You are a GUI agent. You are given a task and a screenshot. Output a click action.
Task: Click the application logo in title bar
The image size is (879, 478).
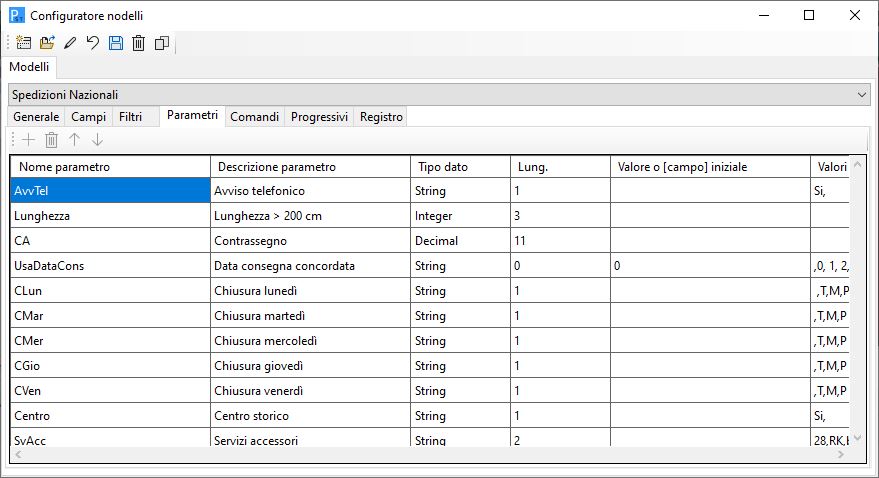(x=17, y=15)
